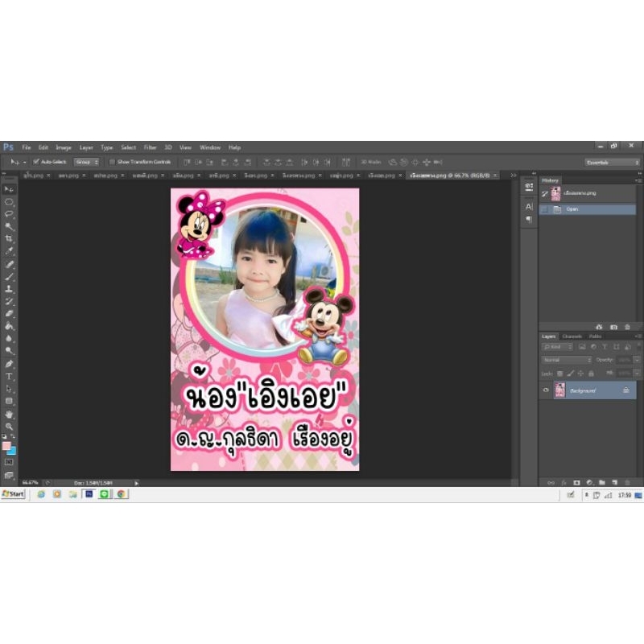This screenshot has width=644, height=644.
Task: Create new snapshot in History panel
Action: (613, 327)
